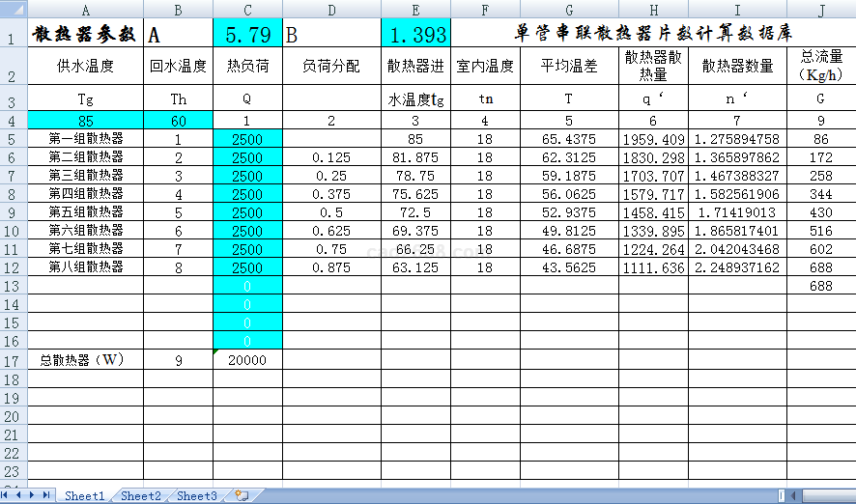856x504 pixels.
Task: Select column C header
Action: point(247,9)
